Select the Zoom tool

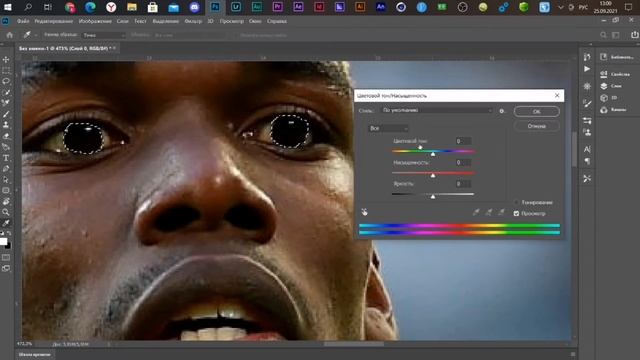(x=6, y=212)
